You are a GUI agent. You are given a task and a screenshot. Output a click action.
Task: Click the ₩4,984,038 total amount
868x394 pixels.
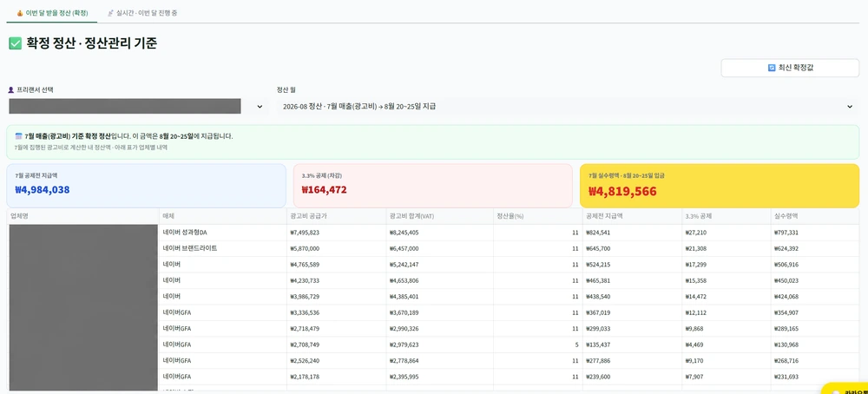point(42,190)
